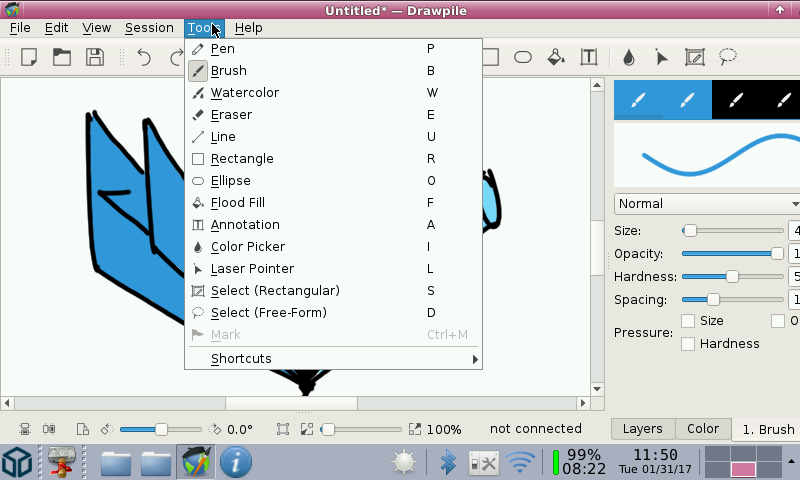Select the Annotation tool toolbar icon
800x480 pixels.
(x=589, y=57)
